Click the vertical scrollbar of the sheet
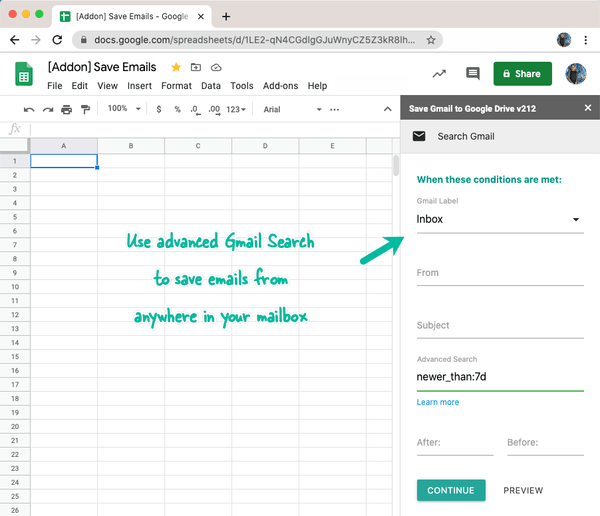The height and width of the screenshot is (516, 600). pos(396,165)
